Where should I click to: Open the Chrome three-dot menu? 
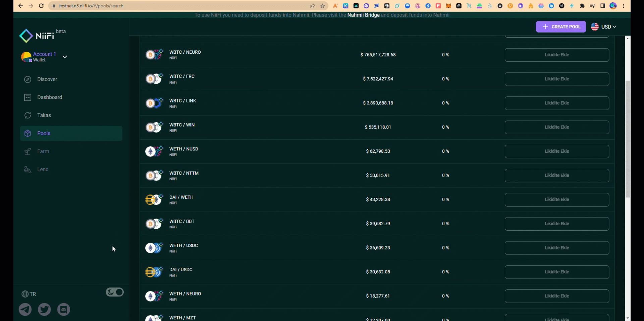624,6
